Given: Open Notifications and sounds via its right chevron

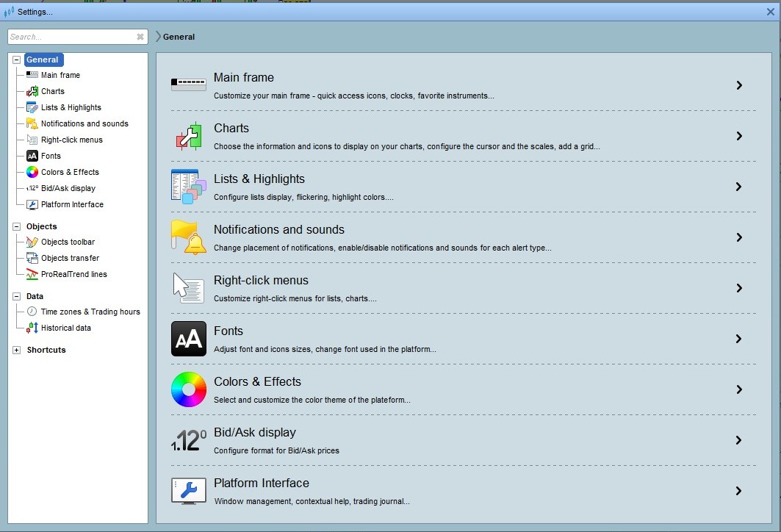Looking at the screenshot, I should point(739,237).
